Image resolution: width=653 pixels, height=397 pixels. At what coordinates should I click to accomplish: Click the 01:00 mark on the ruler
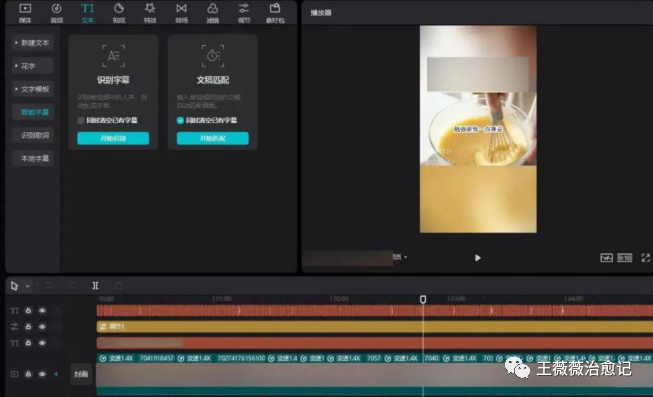[x=222, y=299]
